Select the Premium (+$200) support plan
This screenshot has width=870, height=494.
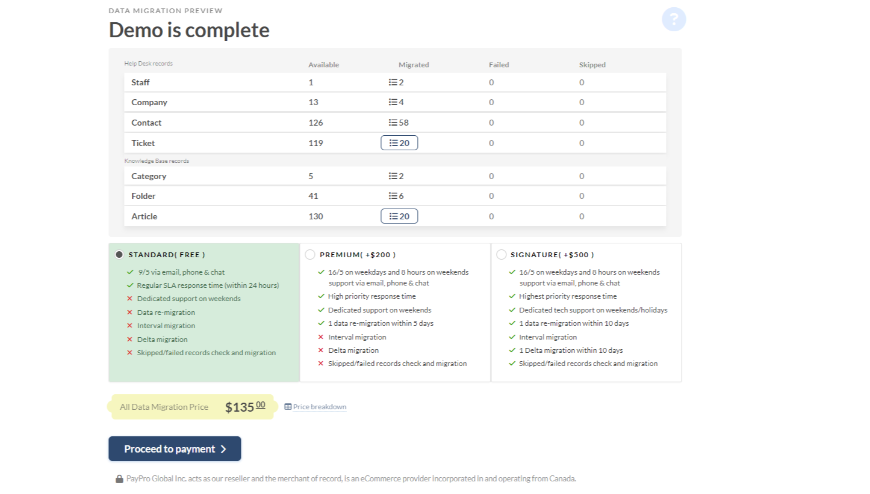point(310,254)
